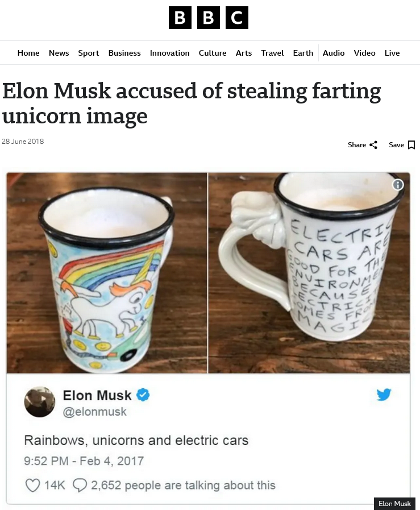Screen dimensions: 420x510
Task: Click the blue verified badge
Action: tap(143, 395)
